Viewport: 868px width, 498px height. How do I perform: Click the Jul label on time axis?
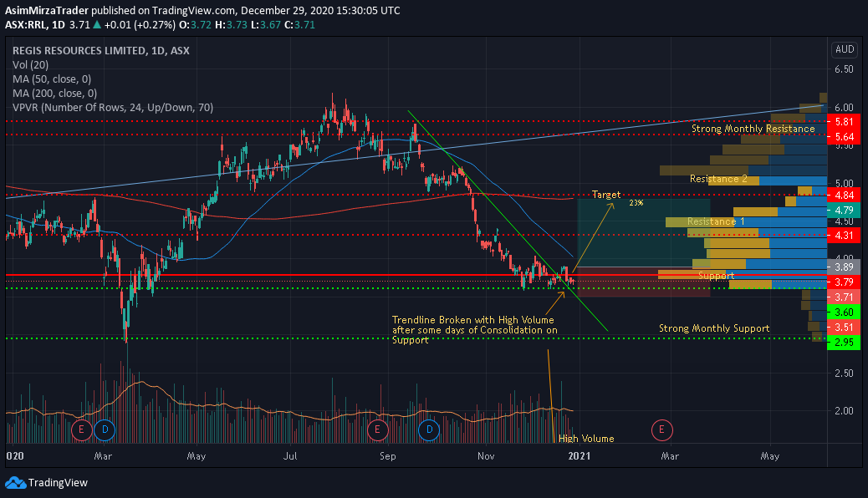coord(290,456)
